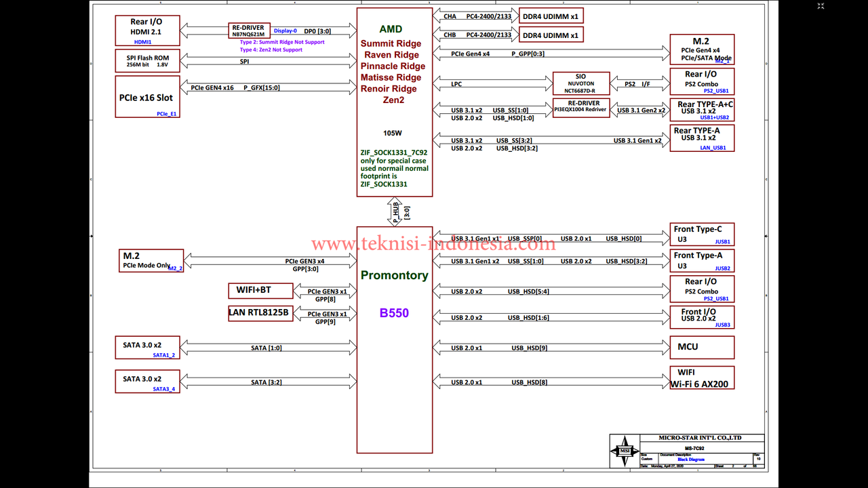Image resolution: width=868 pixels, height=488 pixels.
Task: Select the GPP[8] label
Action: click(x=325, y=299)
